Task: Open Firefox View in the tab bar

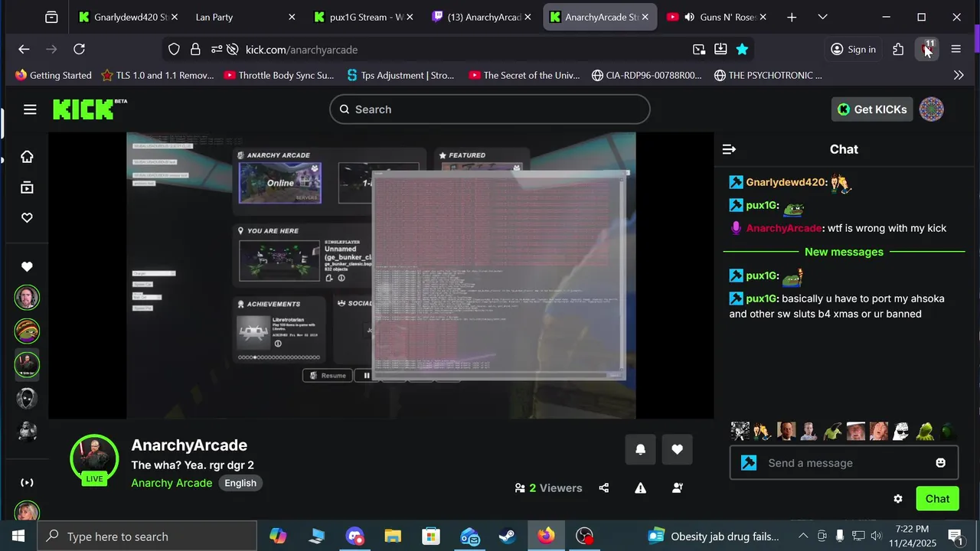Action: point(51,17)
